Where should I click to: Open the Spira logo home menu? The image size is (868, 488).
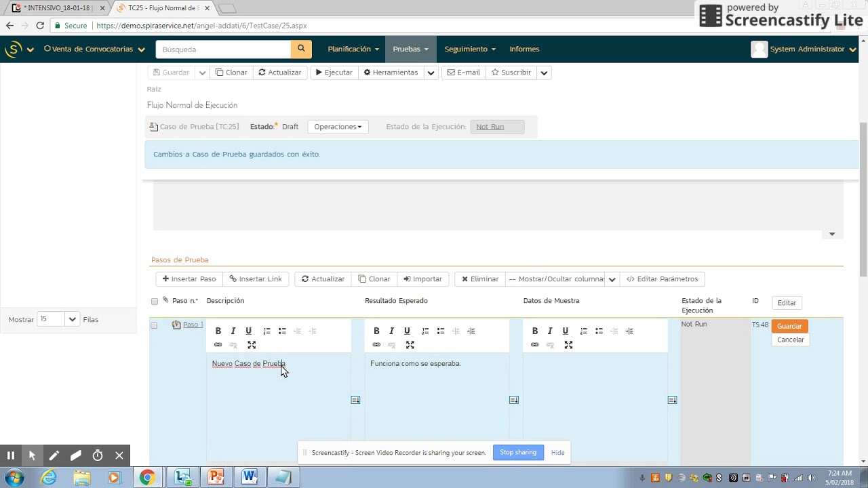click(x=19, y=49)
